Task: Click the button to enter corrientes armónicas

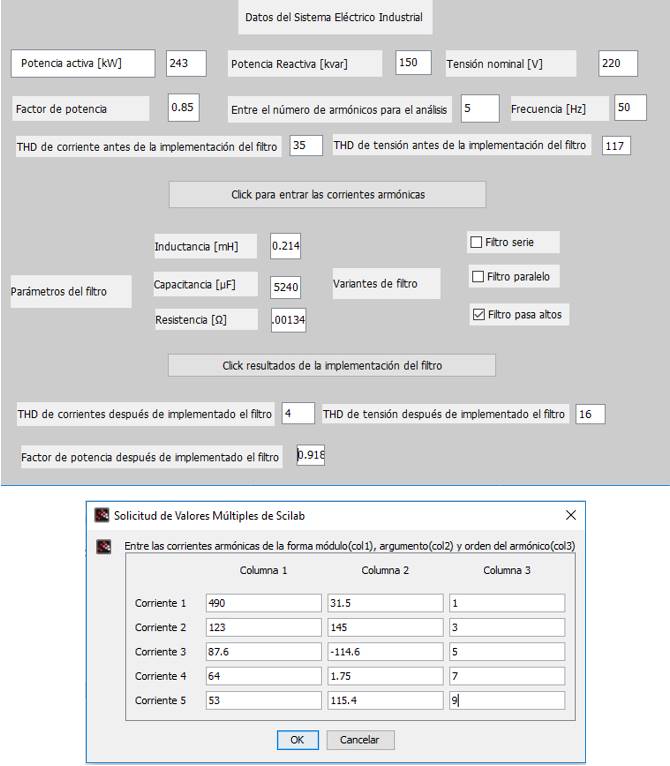Action: tap(327, 195)
